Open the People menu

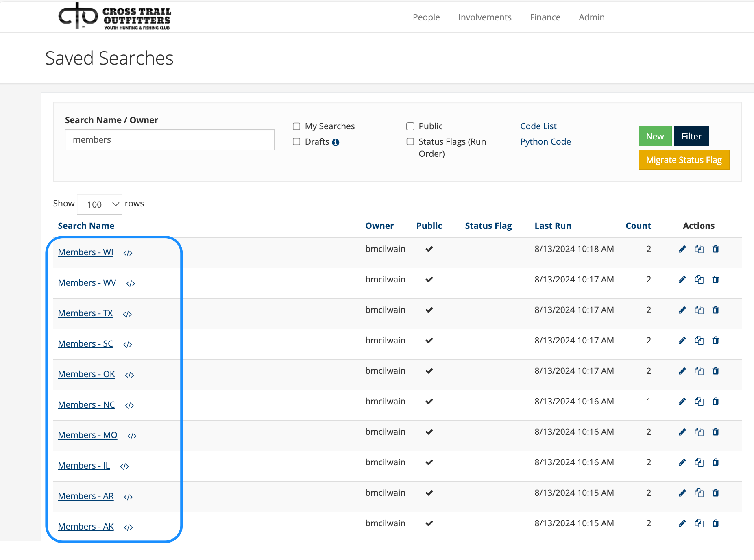(x=426, y=17)
